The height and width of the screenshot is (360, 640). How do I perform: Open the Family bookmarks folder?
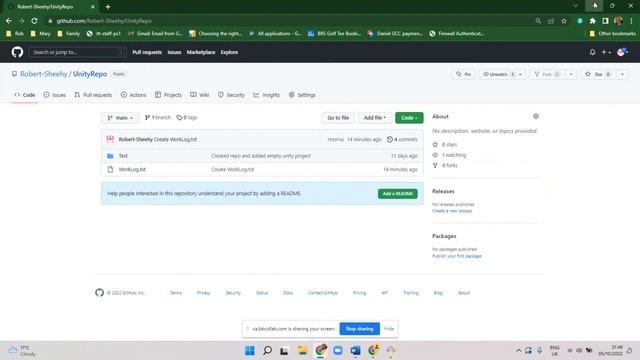point(69,33)
